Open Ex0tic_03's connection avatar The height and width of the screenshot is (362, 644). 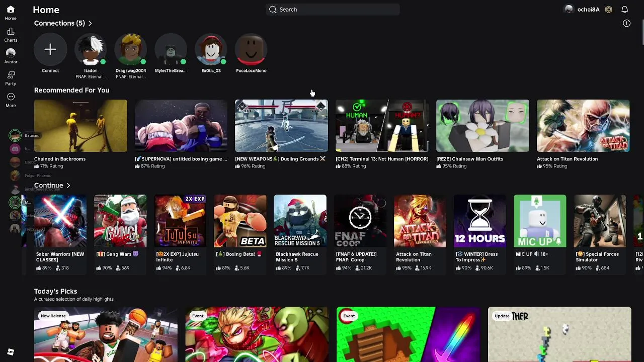coord(211,50)
